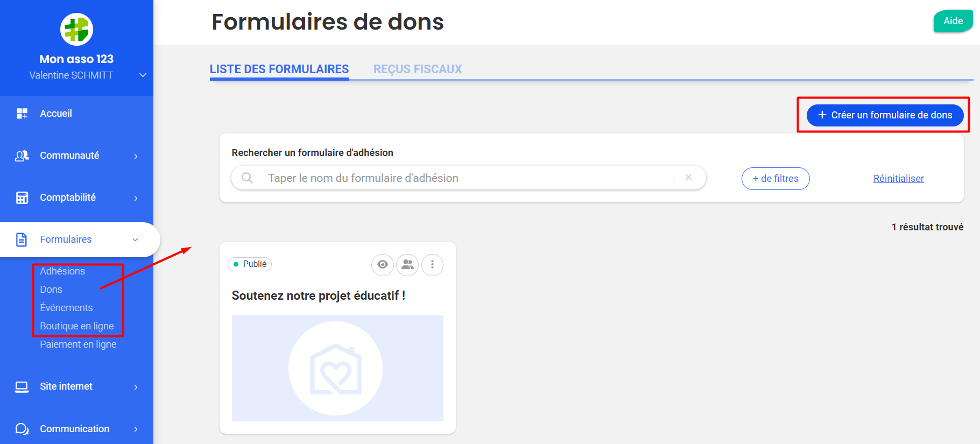Switch to the Reçus fiscaux tab
The height and width of the screenshot is (444, 980).
(x=418, y=69)
